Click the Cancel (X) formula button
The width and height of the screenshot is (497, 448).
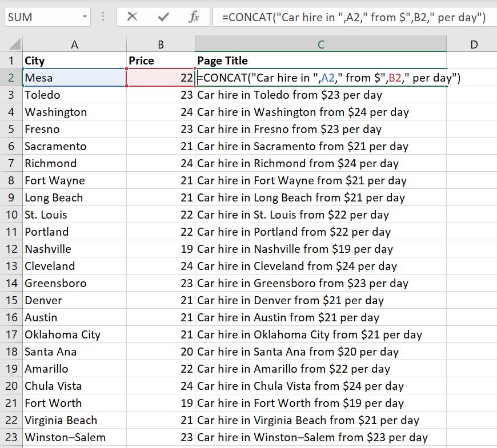[x=133, y=17]
